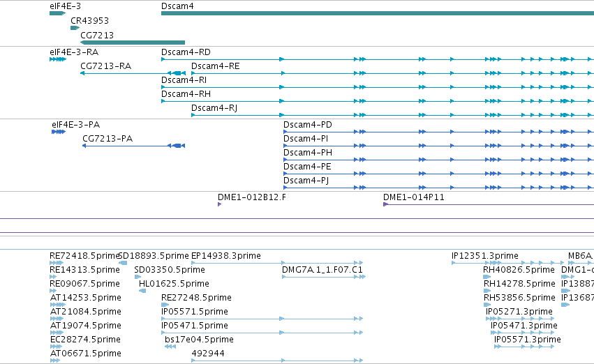594x364 pixels.
Task: Click the RE09067.5prime EST label
Action: click(85, 284)
